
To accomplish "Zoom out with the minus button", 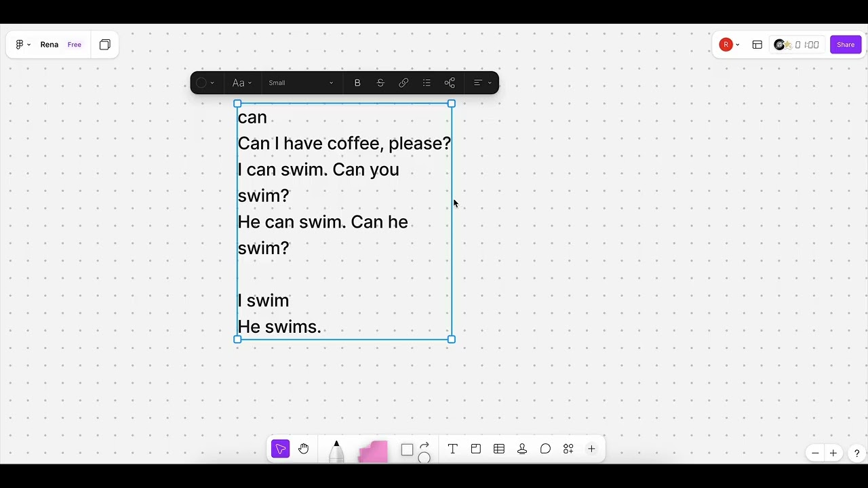I will (815, 453).
